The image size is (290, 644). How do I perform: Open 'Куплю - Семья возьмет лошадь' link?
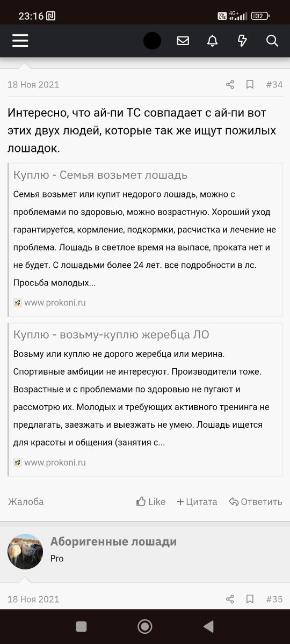(x=100, y=175)
